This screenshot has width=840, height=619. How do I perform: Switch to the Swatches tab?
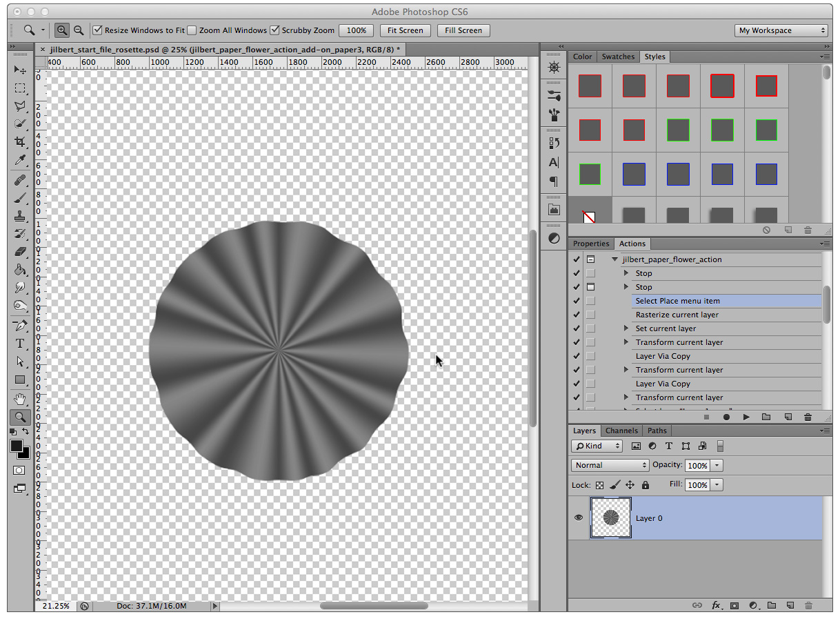[618, 57]
